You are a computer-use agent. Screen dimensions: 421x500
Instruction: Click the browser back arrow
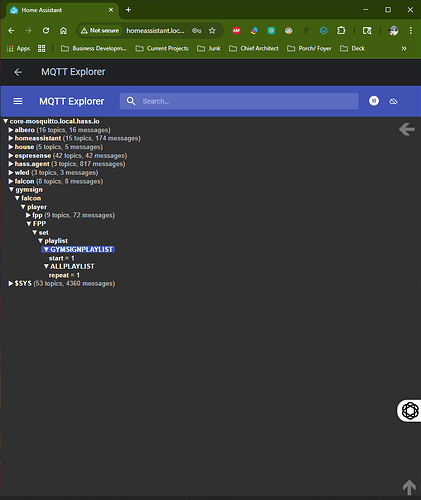click(x=11, y=31)
